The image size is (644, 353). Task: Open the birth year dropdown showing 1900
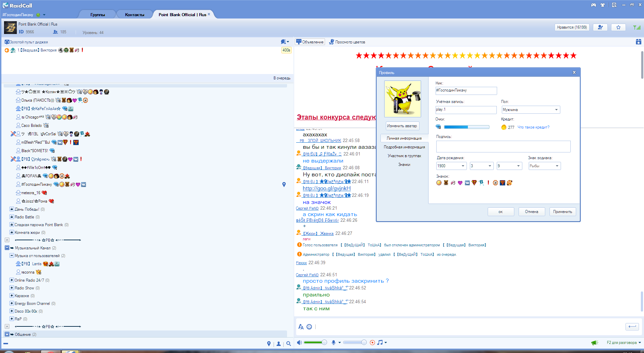(451, 166)
